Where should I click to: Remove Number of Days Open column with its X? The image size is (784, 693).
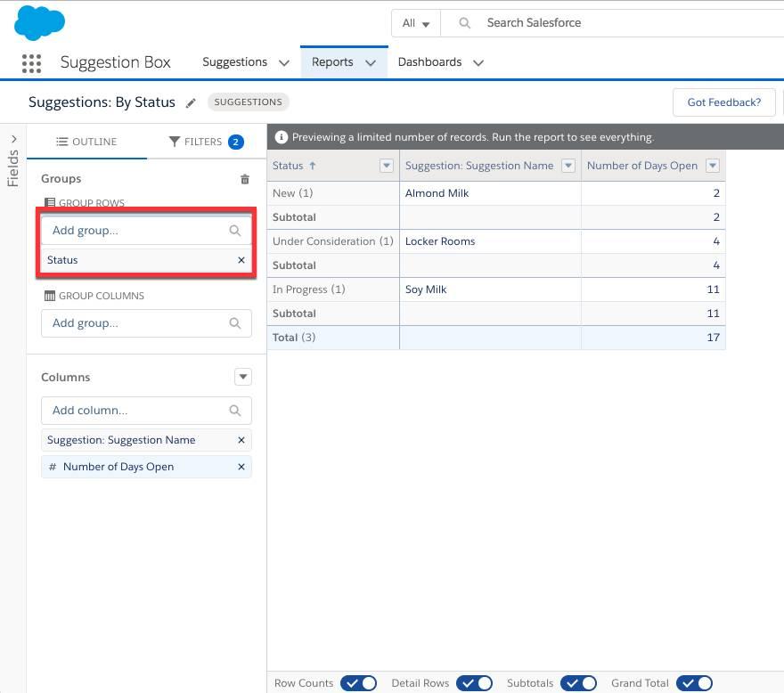coord(241,467)
